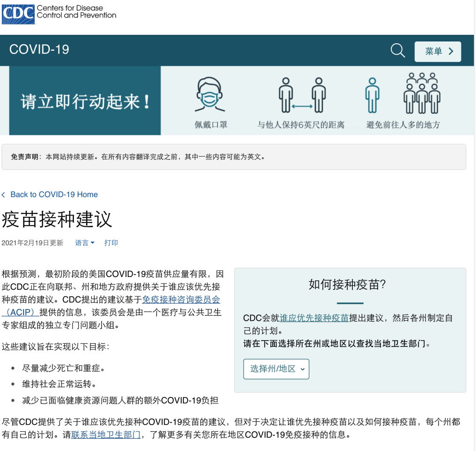Go back to COVID-19 Home
476x451 pixels.
tap(54, 195)
